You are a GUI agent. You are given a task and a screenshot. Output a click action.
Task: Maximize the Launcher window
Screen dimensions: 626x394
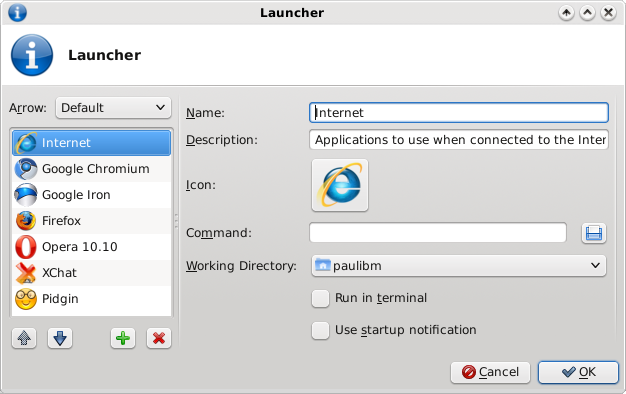click(x=587, y=13)
